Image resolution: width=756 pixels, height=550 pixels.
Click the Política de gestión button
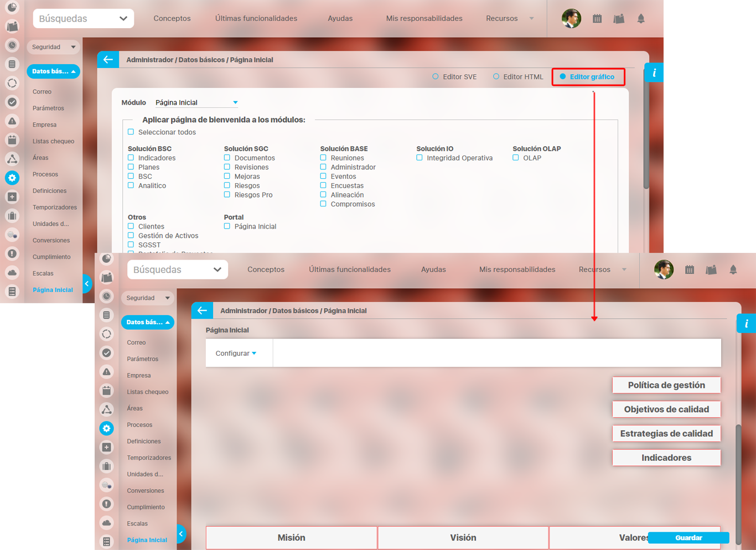[x=666, y=385]
